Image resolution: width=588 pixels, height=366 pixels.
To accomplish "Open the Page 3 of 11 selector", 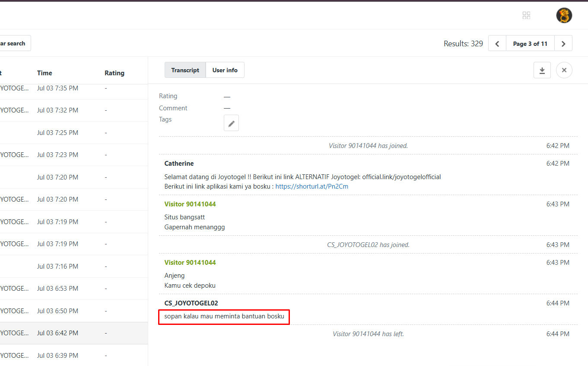I will click(x=530, y=44).
